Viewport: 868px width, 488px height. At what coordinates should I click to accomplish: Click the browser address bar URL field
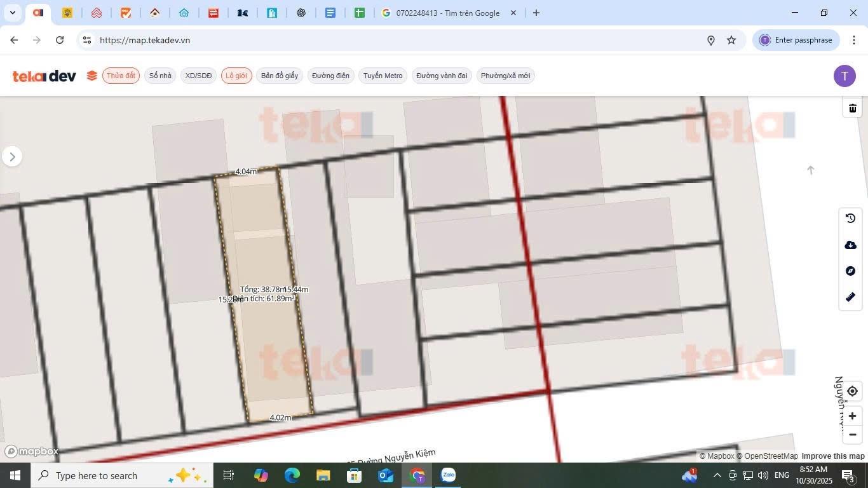[x=394, y=40]
